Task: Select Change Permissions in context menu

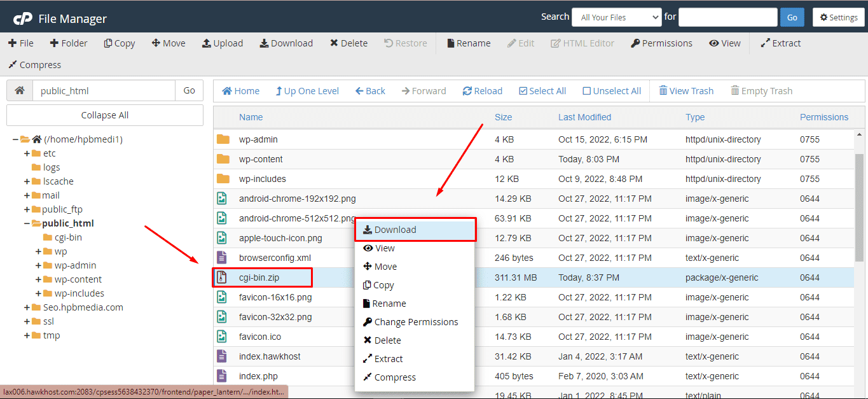Action: pos(415,322)
